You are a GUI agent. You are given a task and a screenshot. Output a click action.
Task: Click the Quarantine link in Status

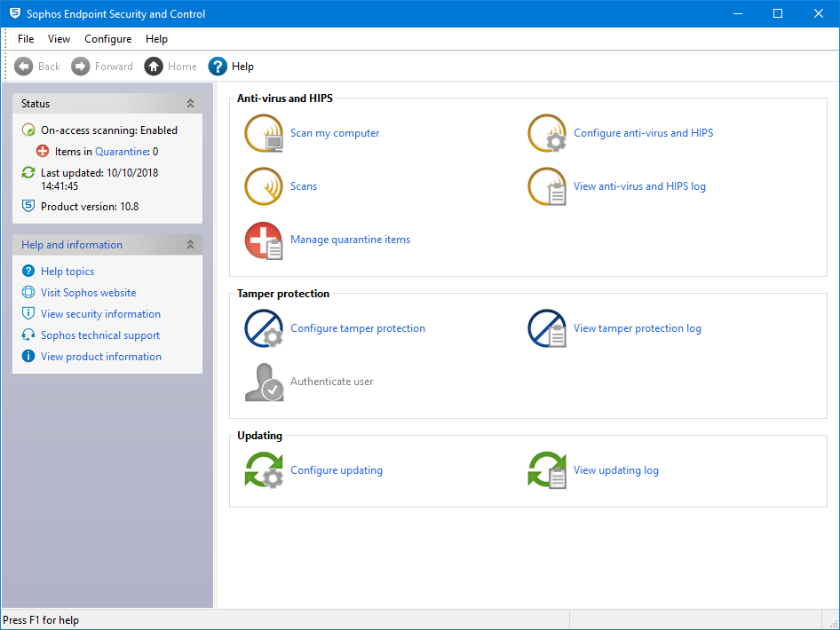click(121, 152)
